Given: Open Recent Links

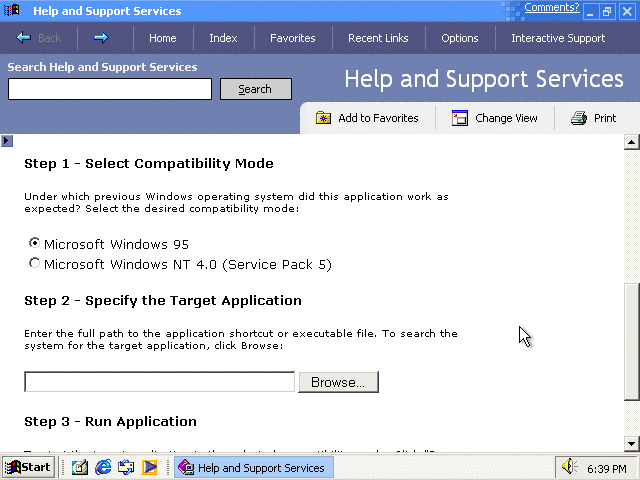Looking at the screenshot, I should (x=378, y=38).
